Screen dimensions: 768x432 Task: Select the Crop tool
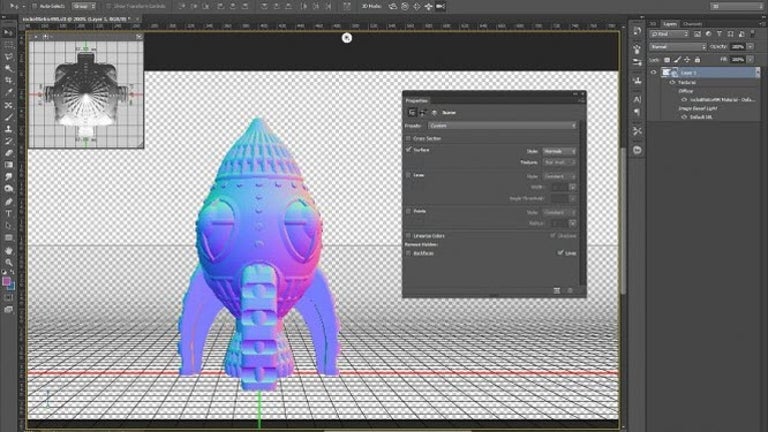click(8, 80)
